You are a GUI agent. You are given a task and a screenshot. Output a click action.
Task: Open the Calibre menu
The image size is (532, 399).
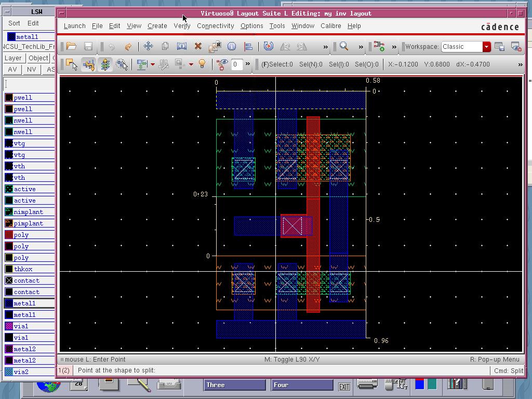coord(331,26)
